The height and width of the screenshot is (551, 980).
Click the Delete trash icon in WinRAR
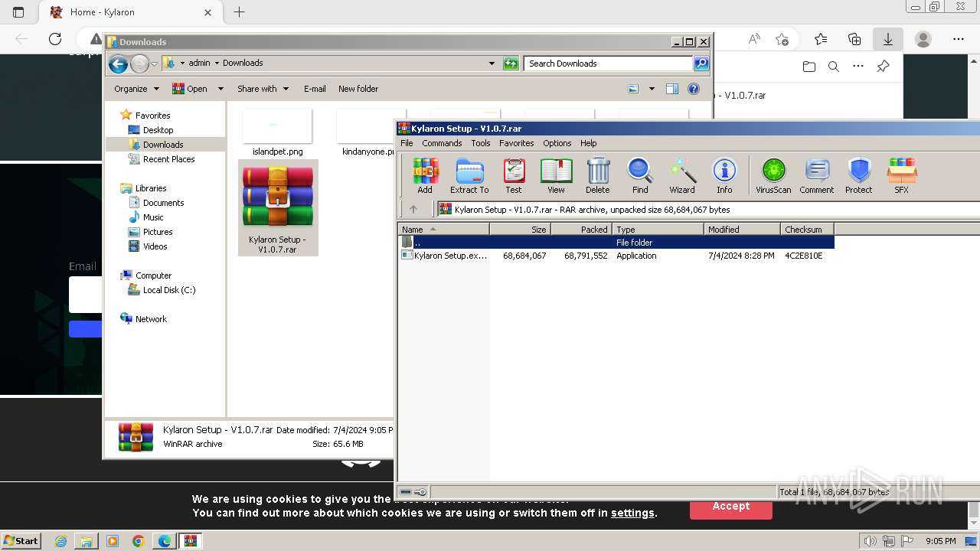[x=598, y=176]
